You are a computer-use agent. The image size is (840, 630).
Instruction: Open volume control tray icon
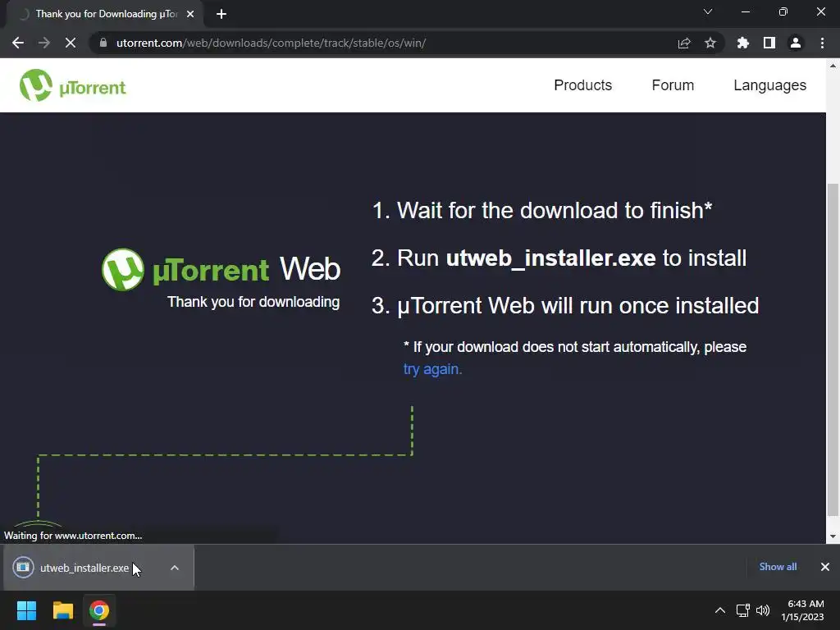[x=763, y=610]
